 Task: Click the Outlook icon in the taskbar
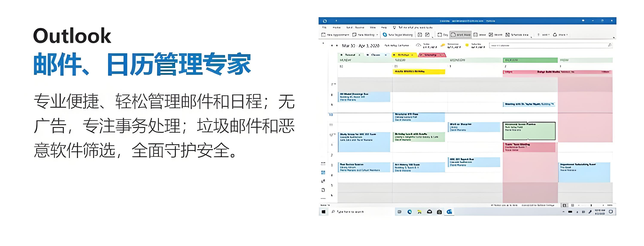pos(449,212)
